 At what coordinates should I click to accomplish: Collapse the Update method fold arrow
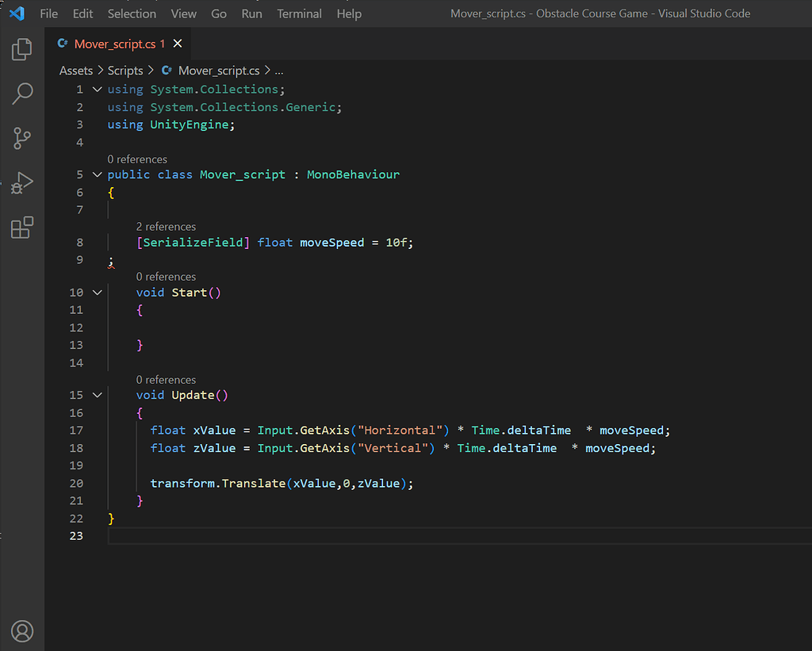click(x=97, y=394)
